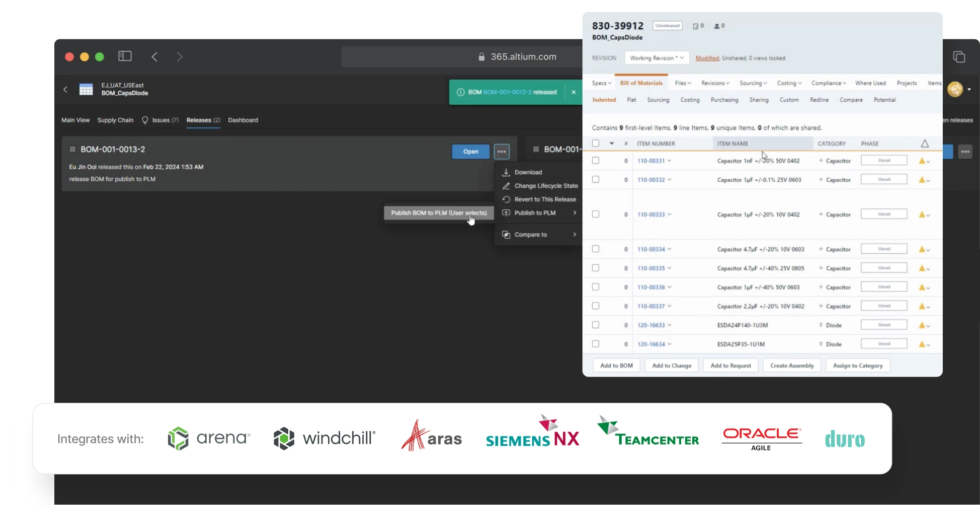Click the Open button for BOM-001-0013-2

471,152
